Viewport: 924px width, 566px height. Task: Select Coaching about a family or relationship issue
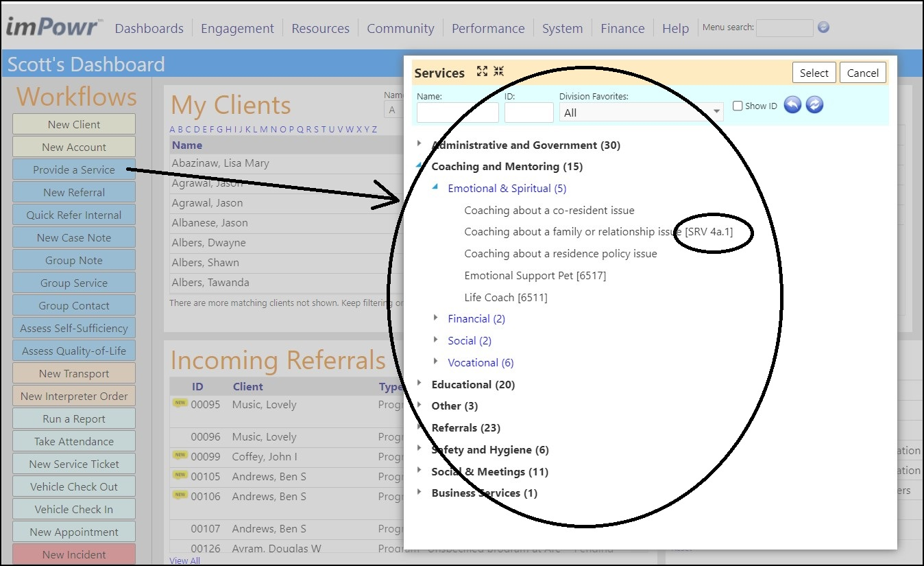click(598, 232)
